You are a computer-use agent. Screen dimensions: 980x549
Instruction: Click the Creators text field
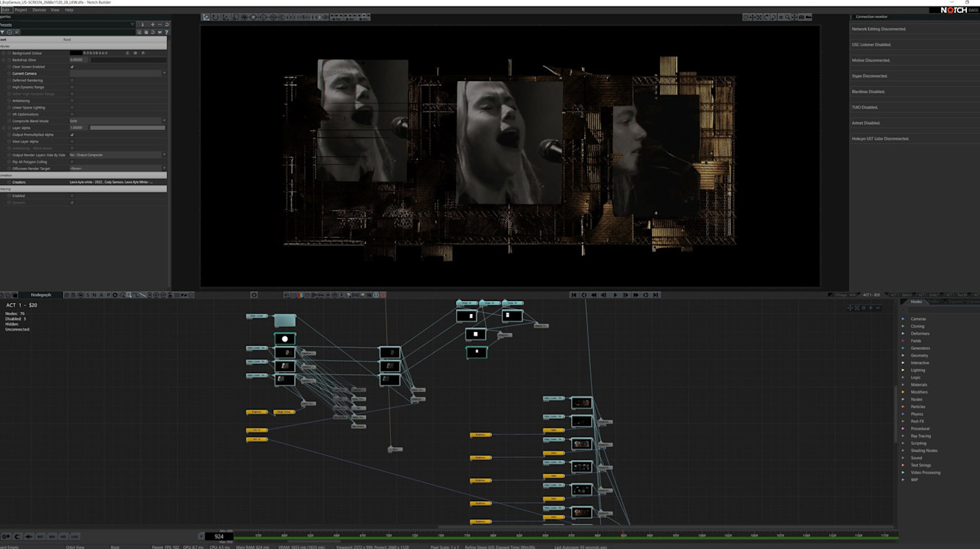(118, 182)
